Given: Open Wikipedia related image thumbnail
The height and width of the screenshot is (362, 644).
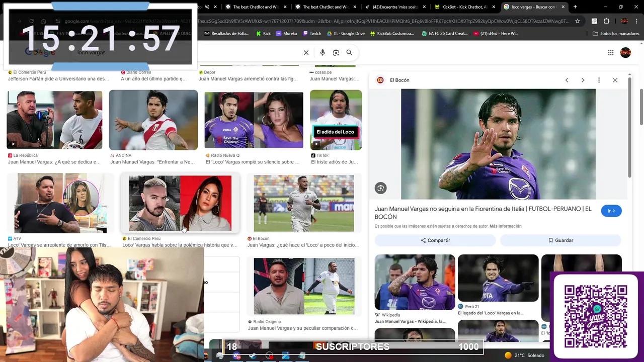Looking at the screenshot, I should [415, 282].
